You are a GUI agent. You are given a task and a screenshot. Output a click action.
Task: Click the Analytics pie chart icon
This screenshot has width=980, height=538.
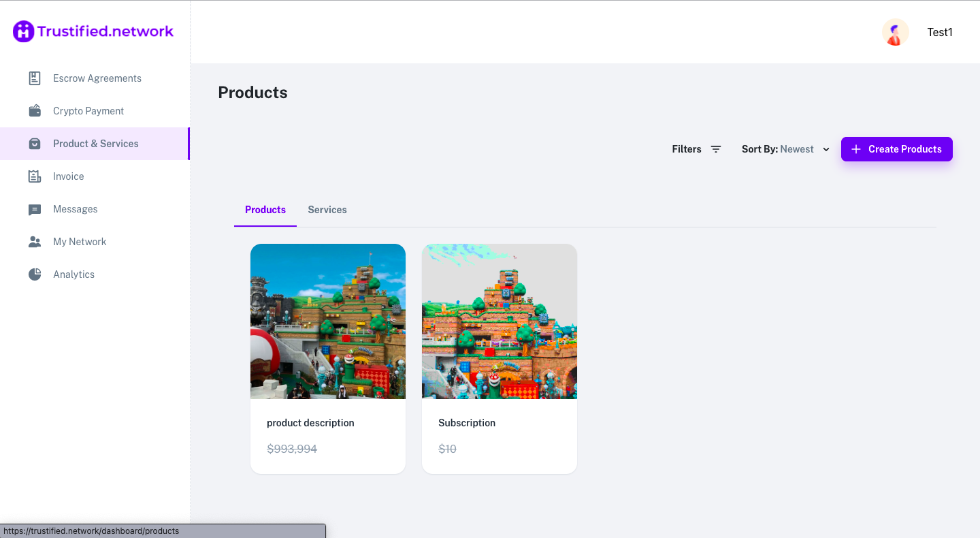coord(35,274)
